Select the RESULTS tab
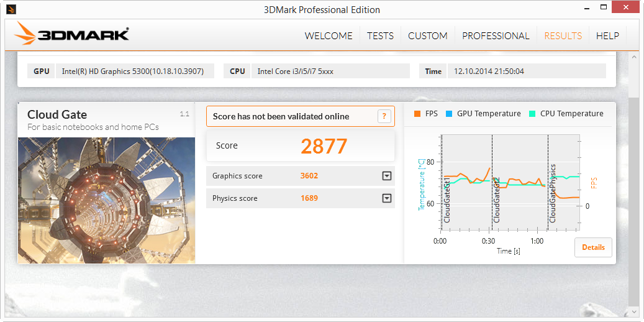 point(563,36)
